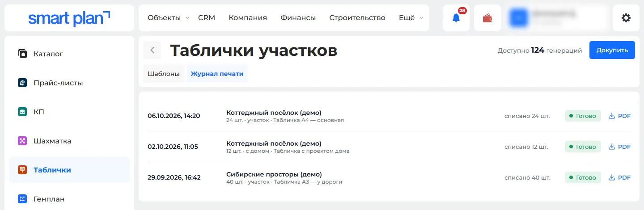644x210 pixels.
Task: Open the Финансы menu item
Action: click(x=298, y=18)
